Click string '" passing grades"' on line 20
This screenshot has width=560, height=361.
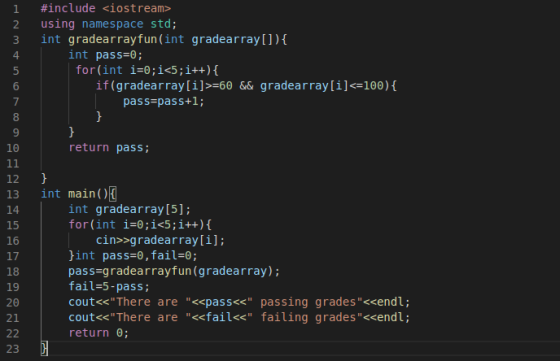click(x=305, y=302)
